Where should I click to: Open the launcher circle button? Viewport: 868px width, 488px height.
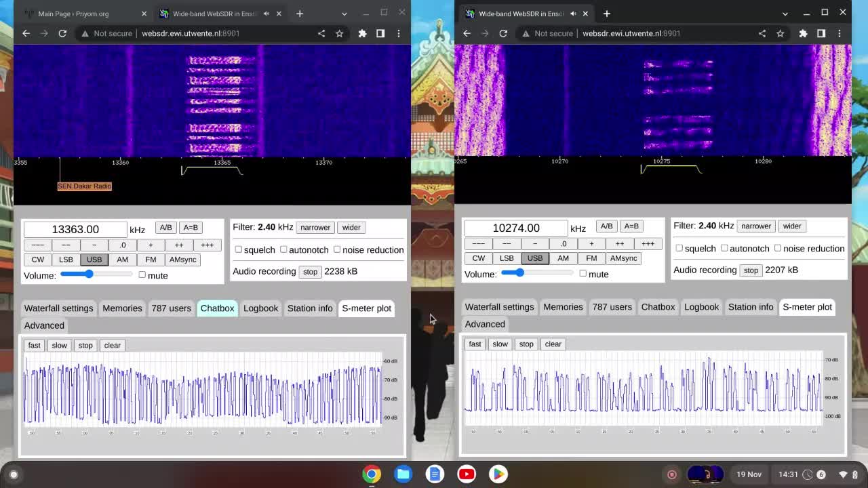coord(14,474)
